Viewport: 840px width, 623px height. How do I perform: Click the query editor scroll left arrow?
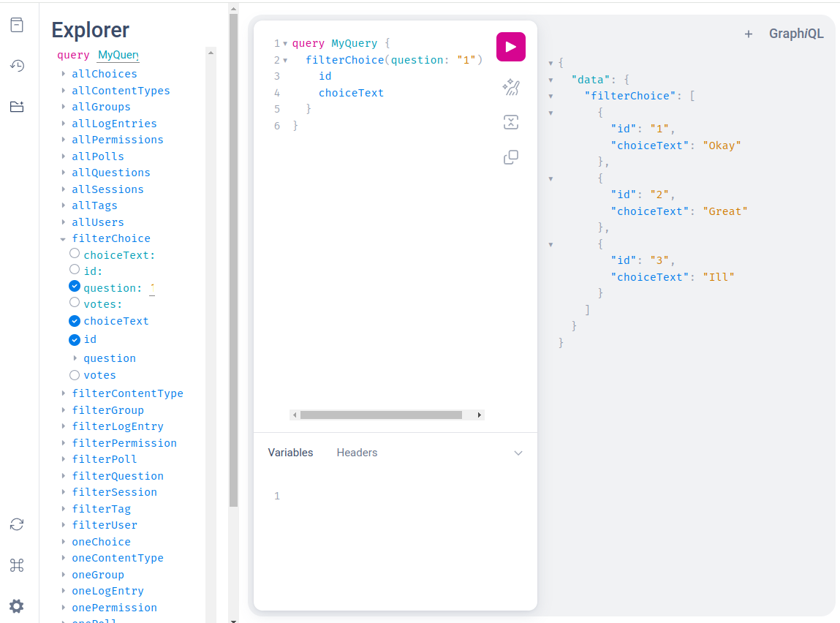pyautogui.click(x=294, y=415)
